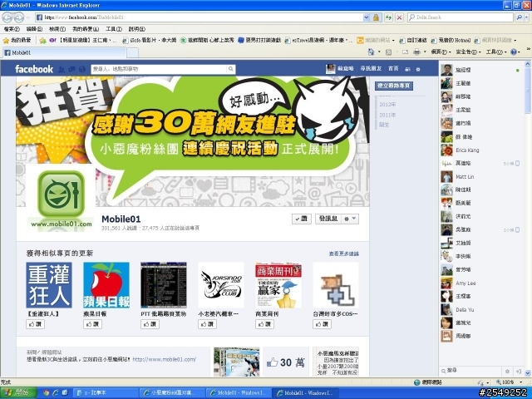Open the 檔案(F) menu
Image resolution: width=532 pixels, height=399 pixels.
coord(12,29)
